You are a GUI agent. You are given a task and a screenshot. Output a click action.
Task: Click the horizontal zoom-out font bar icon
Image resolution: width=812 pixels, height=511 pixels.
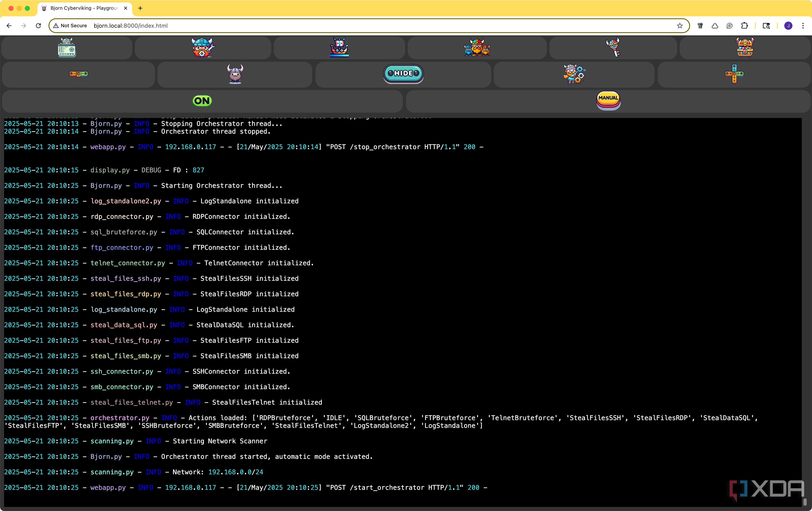[x=79, y=74]
